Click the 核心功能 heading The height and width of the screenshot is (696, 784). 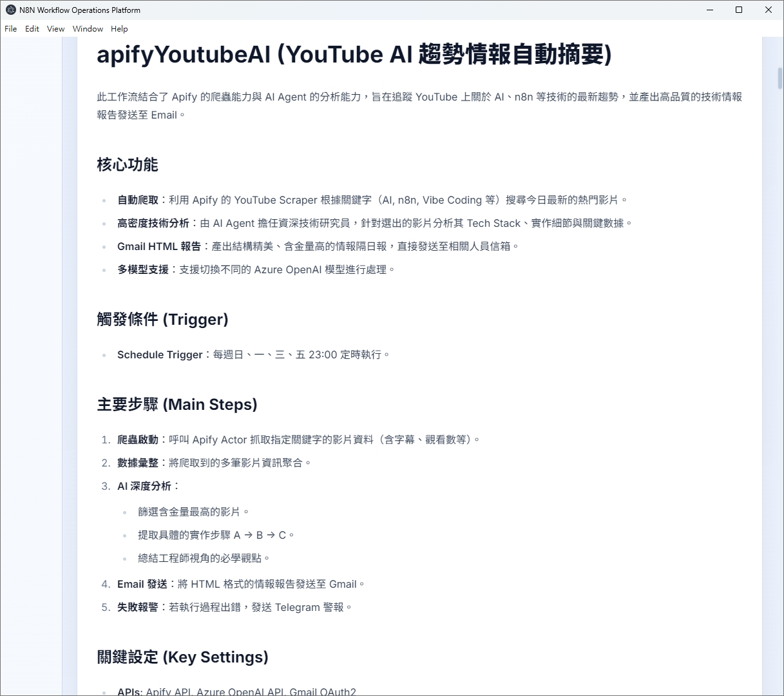click(128, 164)
